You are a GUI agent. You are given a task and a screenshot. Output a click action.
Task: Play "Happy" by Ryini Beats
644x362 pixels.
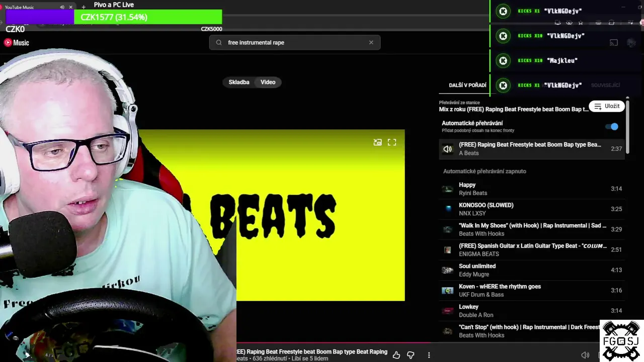pos(532,189)
